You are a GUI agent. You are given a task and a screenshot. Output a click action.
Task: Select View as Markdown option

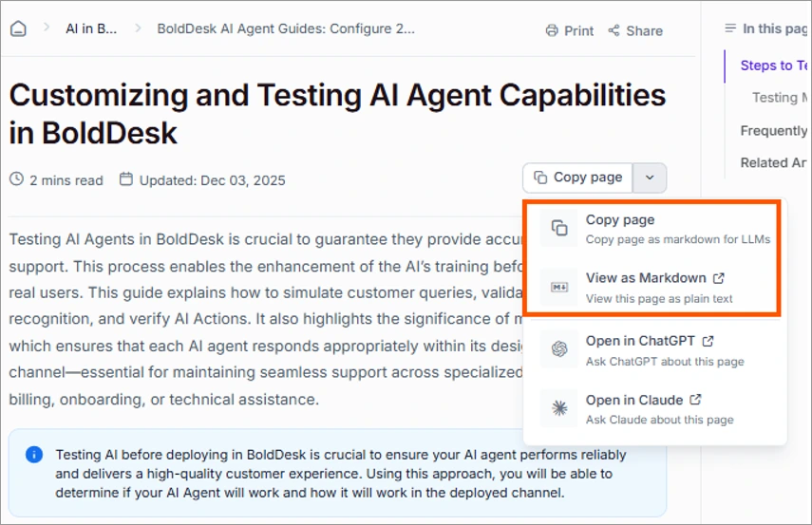tap(646, 278)
